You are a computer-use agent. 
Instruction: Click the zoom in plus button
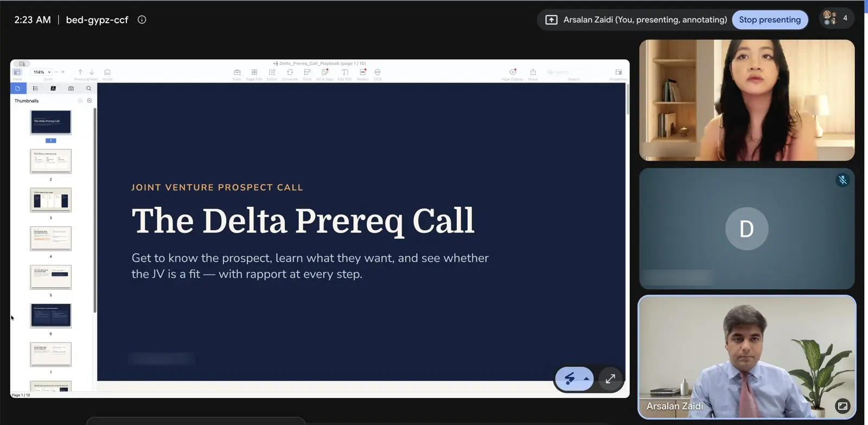coord(63,72)
